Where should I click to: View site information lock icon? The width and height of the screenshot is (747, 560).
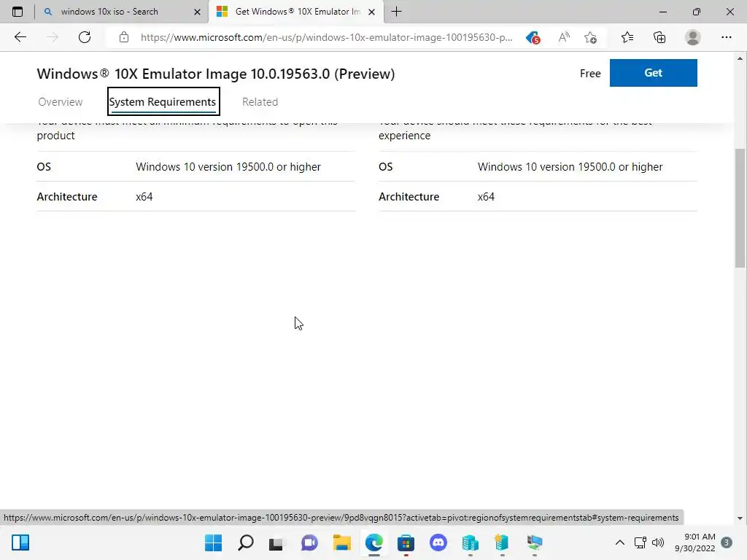coord(124,37)
